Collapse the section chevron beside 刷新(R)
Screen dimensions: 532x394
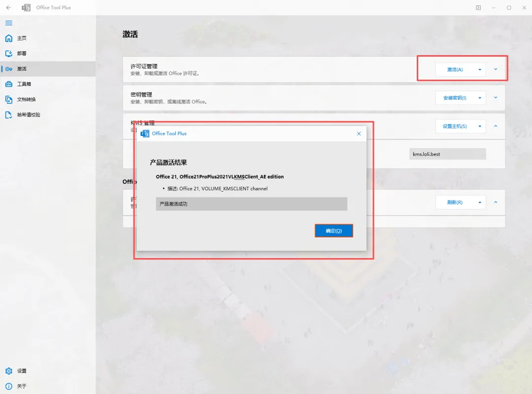[x=496, y=202]
